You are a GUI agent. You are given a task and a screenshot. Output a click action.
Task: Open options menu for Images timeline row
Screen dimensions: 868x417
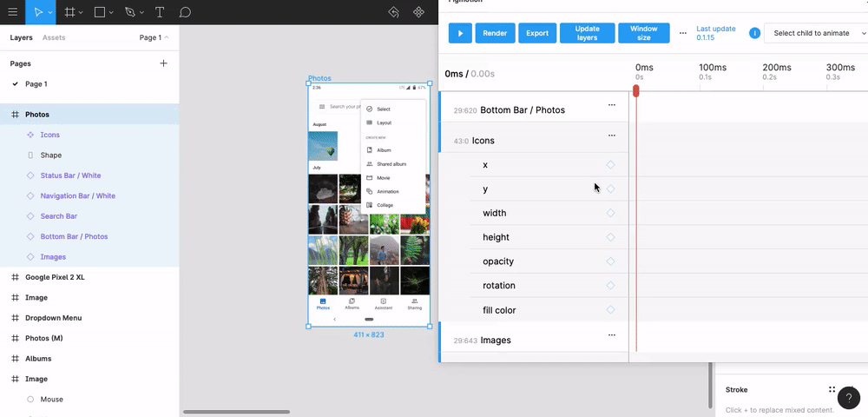tap(612, 335)
